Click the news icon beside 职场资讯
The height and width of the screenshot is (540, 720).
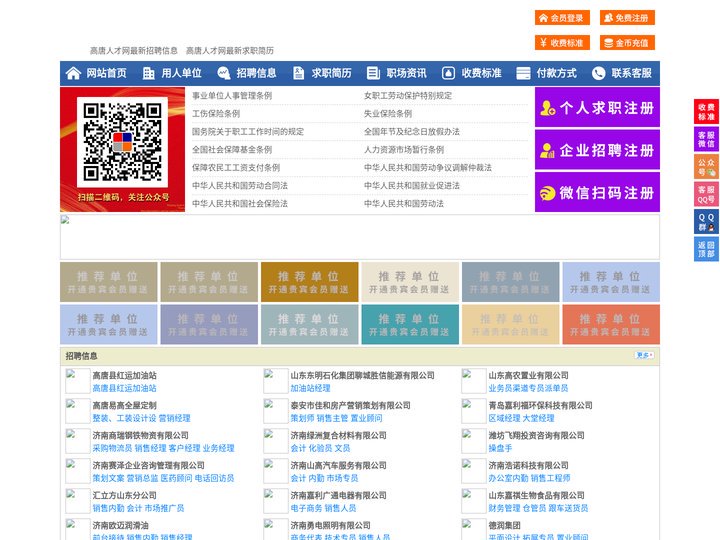pos(373,73)
